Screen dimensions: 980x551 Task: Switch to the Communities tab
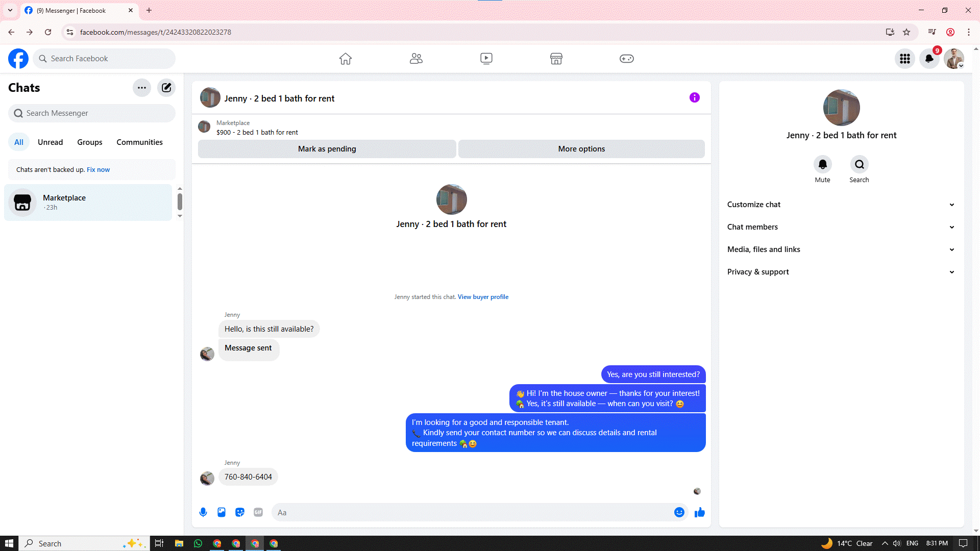point(139,142)
